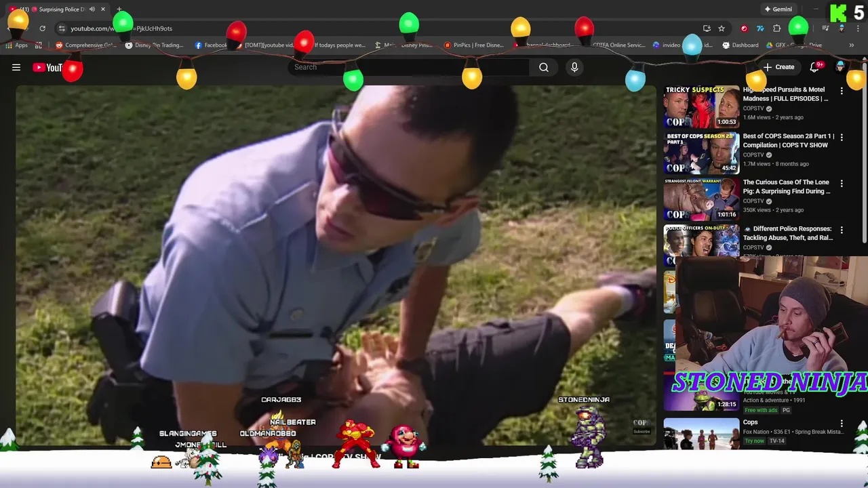Start voice search with the microphone icon
868x488 pixels.
pyautogui.click(x=574, y=67)
